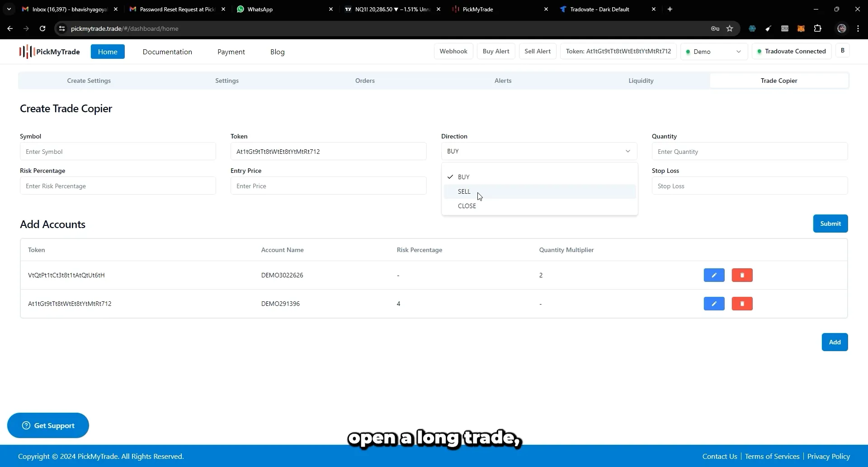The image size is (868, 467).
Task: Close the Tradovate browser tab
Action: click(x=654, y=9)
